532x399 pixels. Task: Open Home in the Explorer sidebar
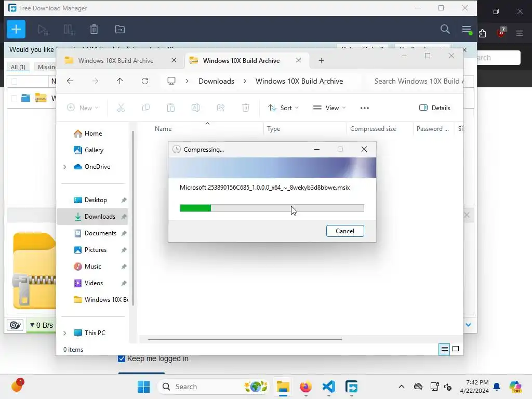point(92,134)
